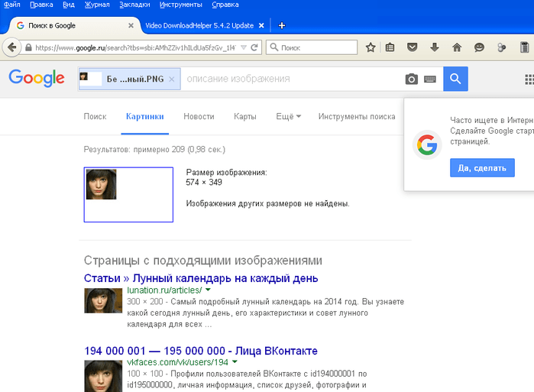Viewport: 534px width, 392px height.
Task: Expand the arrow next to lunation.ru/articles/
Action: (208, 290)
